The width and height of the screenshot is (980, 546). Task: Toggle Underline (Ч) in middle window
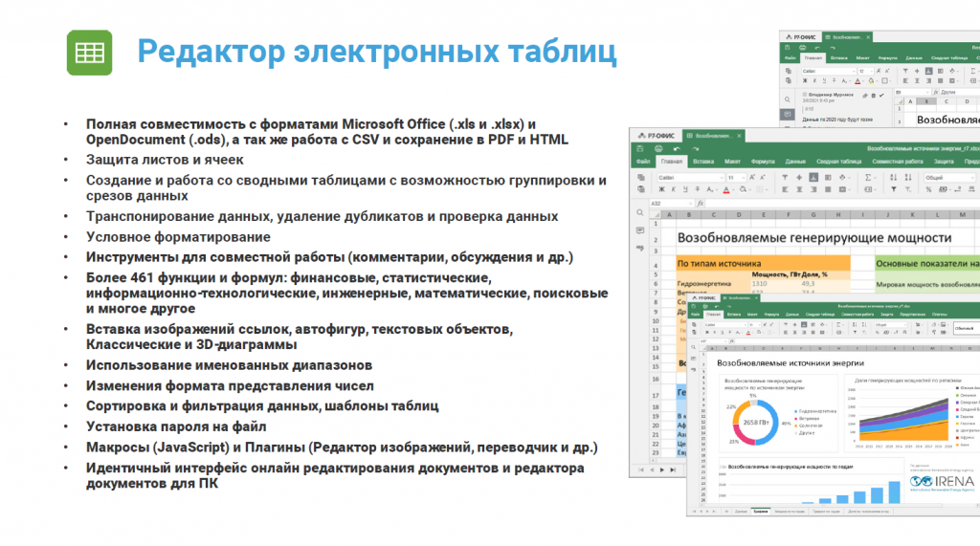coord(685,189)
